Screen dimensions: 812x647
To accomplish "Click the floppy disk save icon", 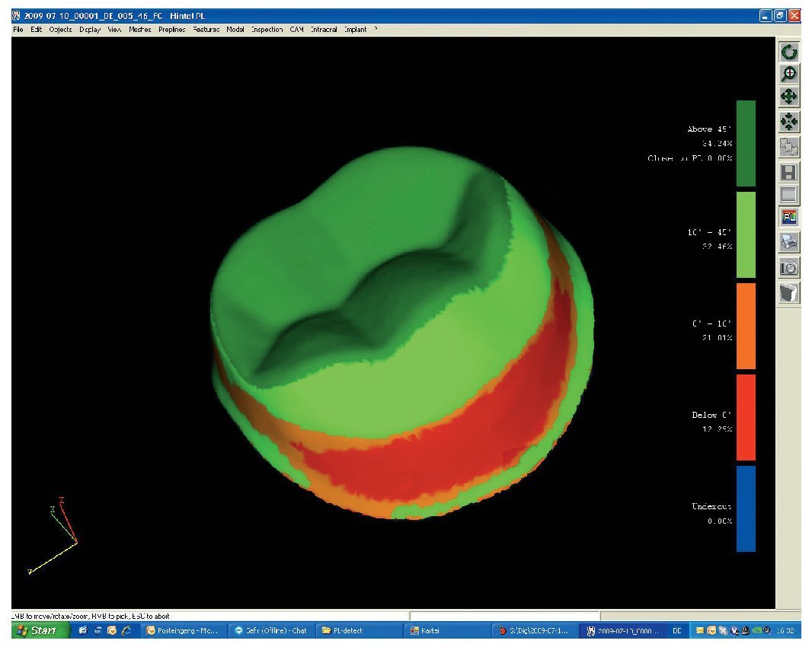I will pyautogui.click(x=789, y=171).
